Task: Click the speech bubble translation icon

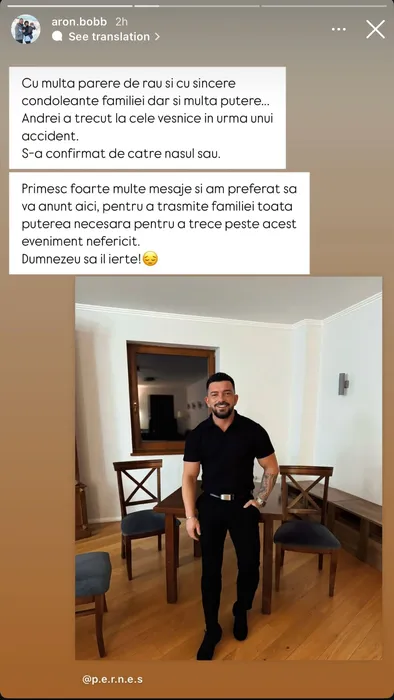Action: [x=57, y=37]
